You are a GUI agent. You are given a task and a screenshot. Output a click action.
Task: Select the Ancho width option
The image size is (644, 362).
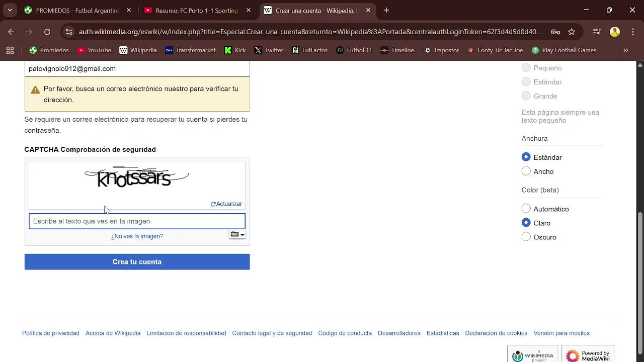(526, 171)
